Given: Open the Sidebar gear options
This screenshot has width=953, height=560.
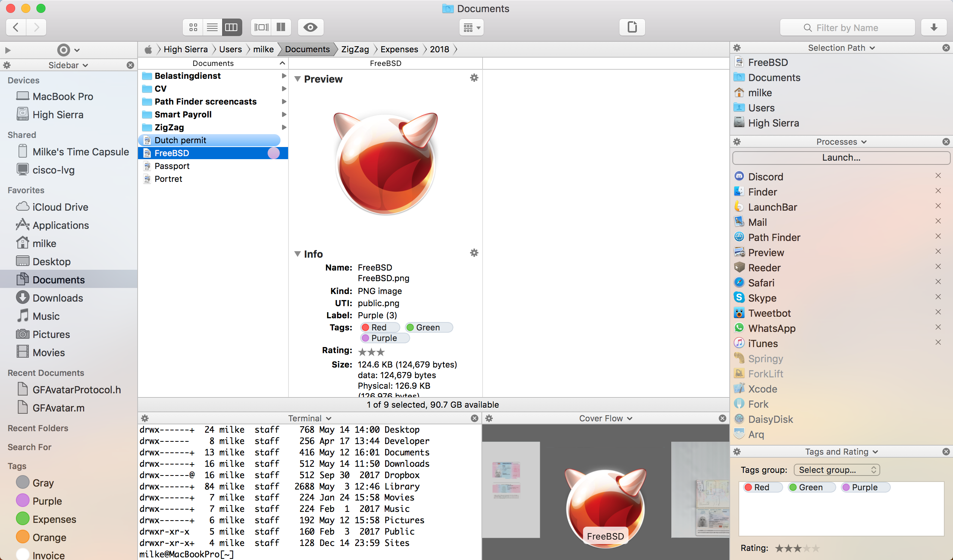Looking at the screenshot, I should point(7,65).
